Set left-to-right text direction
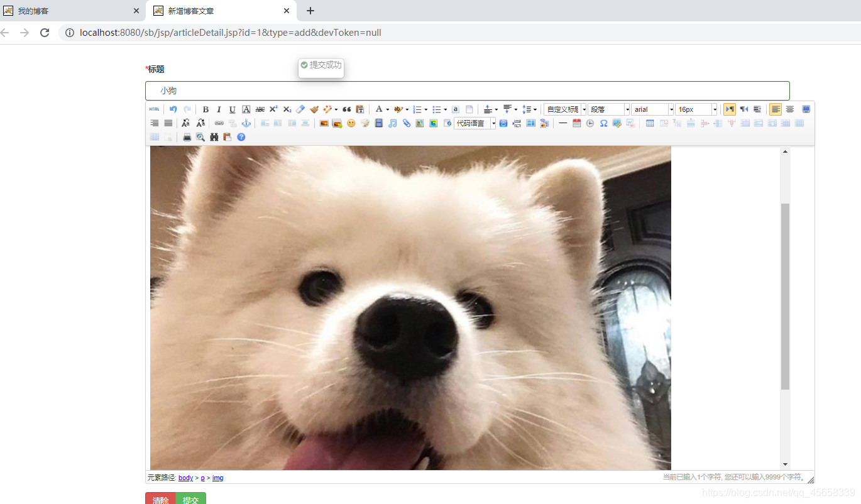The width and height of the screenshot is (861, 504). pyautogui.click(x=730, y=109)
